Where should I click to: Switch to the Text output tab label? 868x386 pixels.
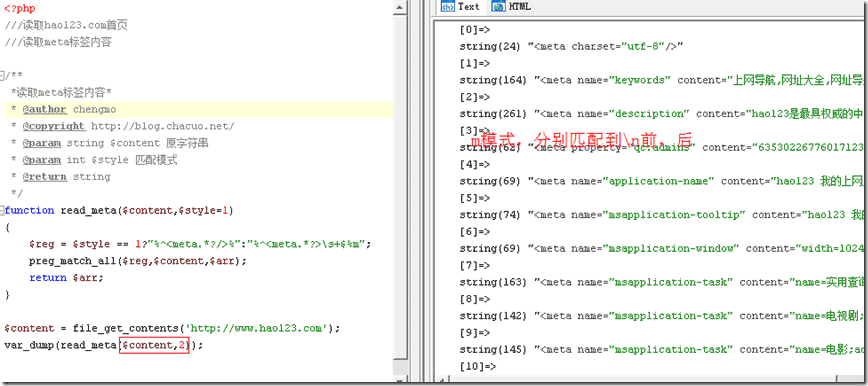pyautogui.click(x=468, y=7)
